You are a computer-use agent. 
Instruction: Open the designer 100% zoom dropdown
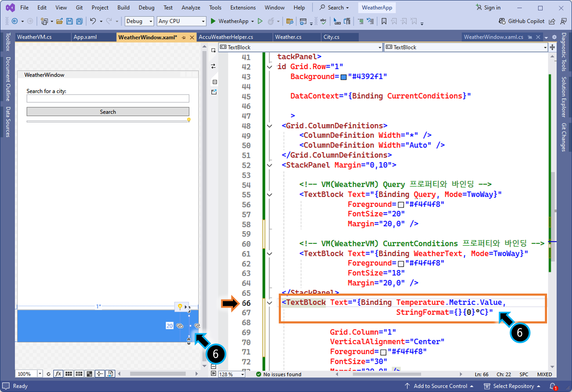[x=40, y=374]
